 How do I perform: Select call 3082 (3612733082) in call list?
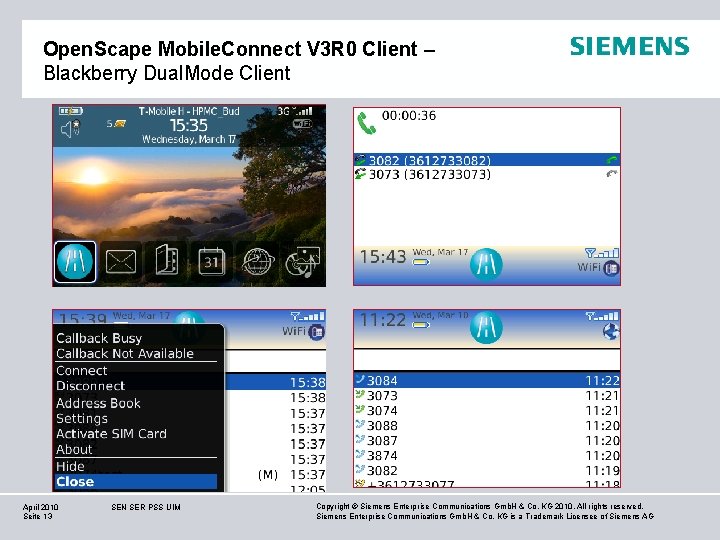[487, 160]
